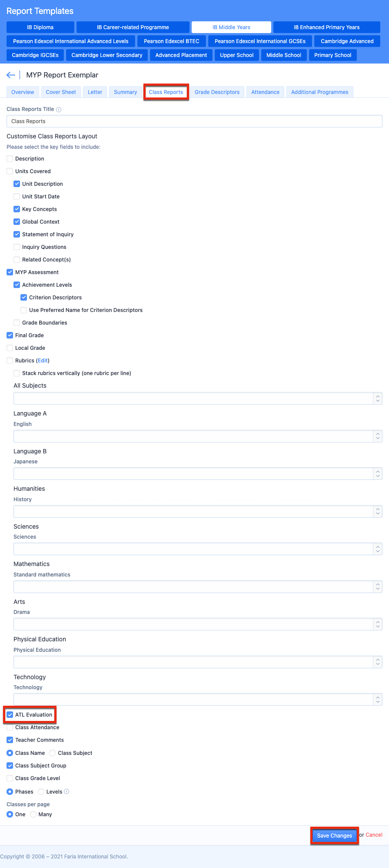
Task: Click the info icon next to Class Reports Title
Action: [x=59, y=110]
